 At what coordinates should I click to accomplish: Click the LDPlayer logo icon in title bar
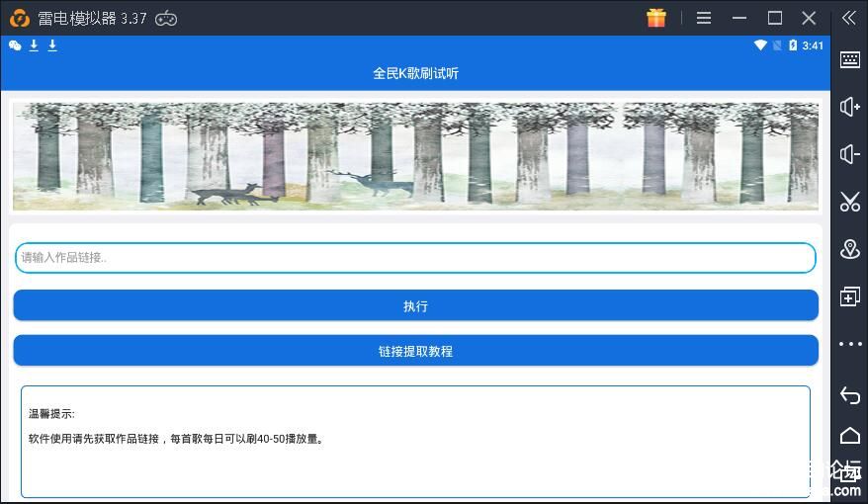[x=20, y=18]
